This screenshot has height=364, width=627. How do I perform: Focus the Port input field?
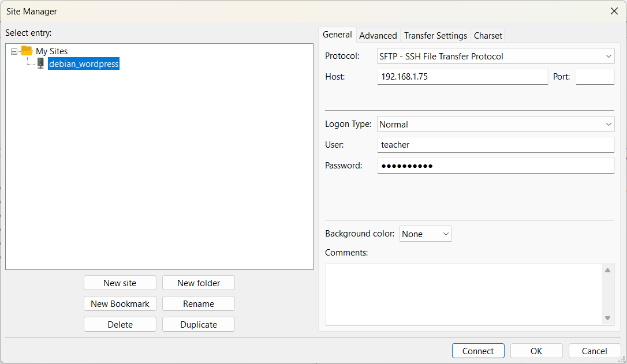tap(595, 77)
